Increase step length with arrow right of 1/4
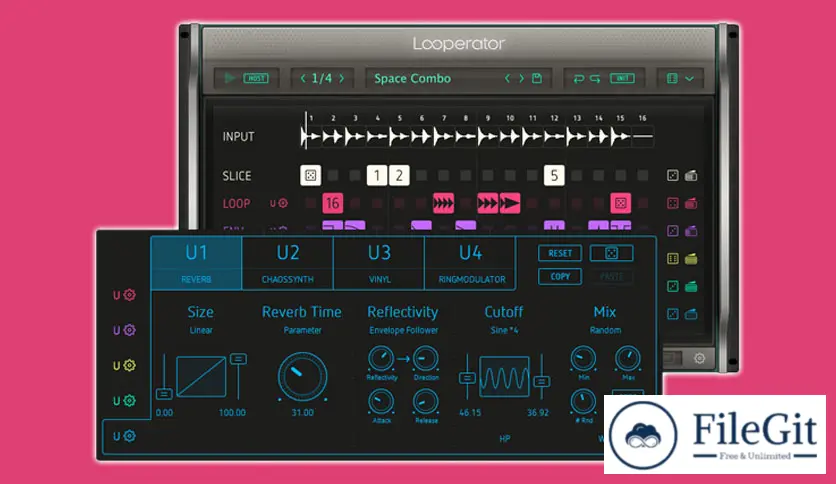Screen dimensions: 836x484 [x=342, y=78]
